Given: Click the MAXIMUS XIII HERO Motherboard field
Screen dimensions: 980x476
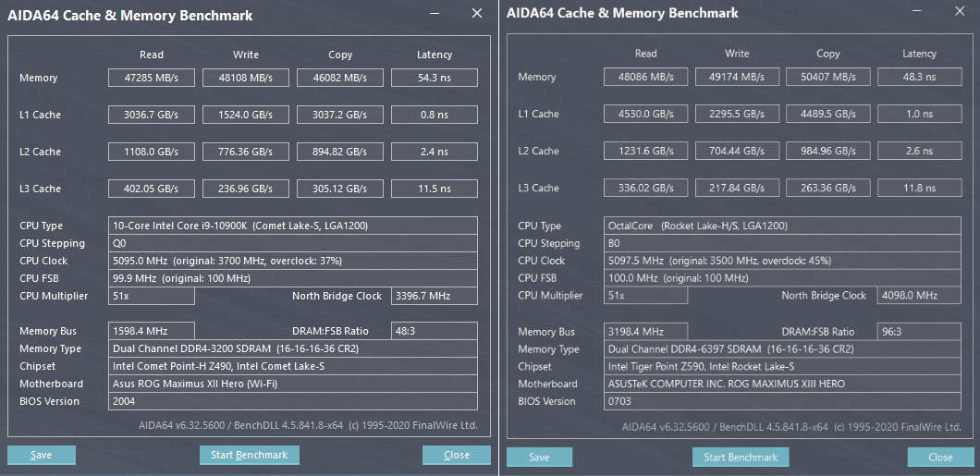Looking at the screenshot, I should tap(782, 384).
